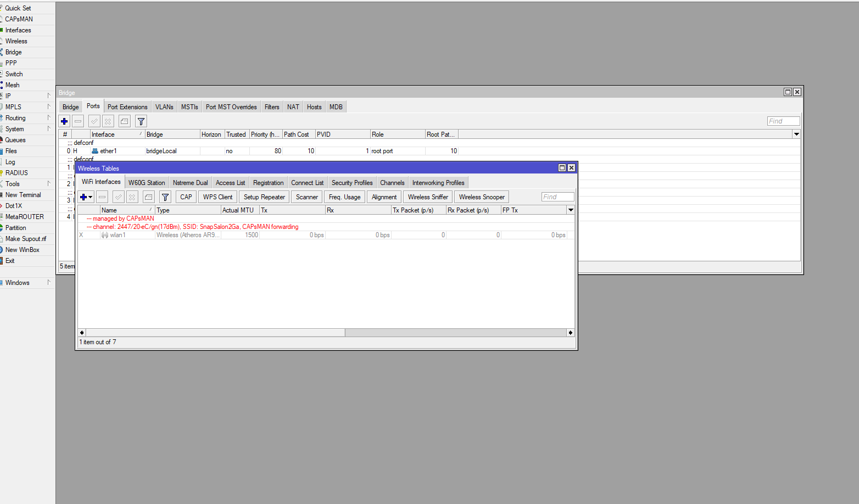Enable wlan1 using the check mark icon

click(118, 197)
